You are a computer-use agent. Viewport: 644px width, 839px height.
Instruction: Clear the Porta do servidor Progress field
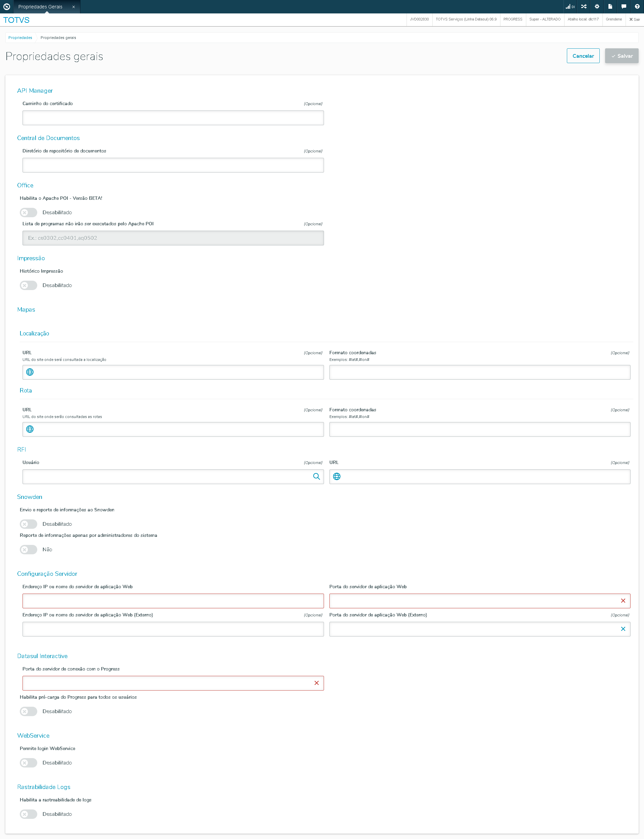[x=316, y=683]
